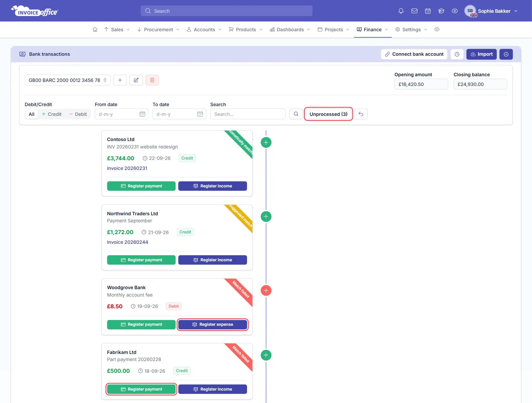Click plus circle next to Fabrikam Ltd

(266, 355)
